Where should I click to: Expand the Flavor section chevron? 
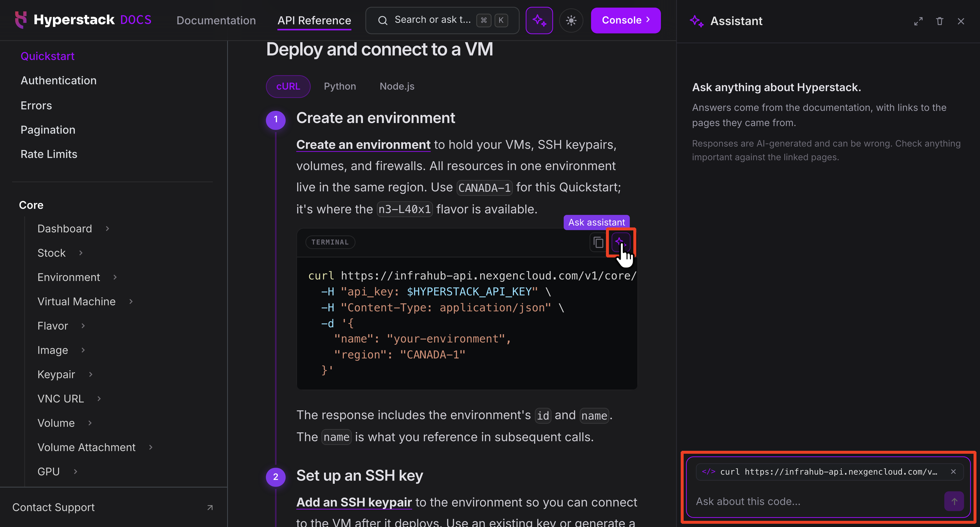point(83,326)
